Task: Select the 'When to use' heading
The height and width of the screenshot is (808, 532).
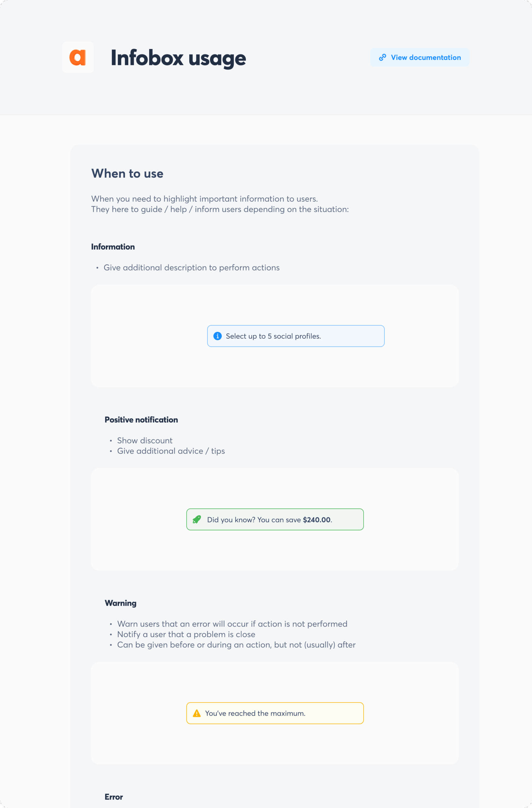Action: [127, 174]
